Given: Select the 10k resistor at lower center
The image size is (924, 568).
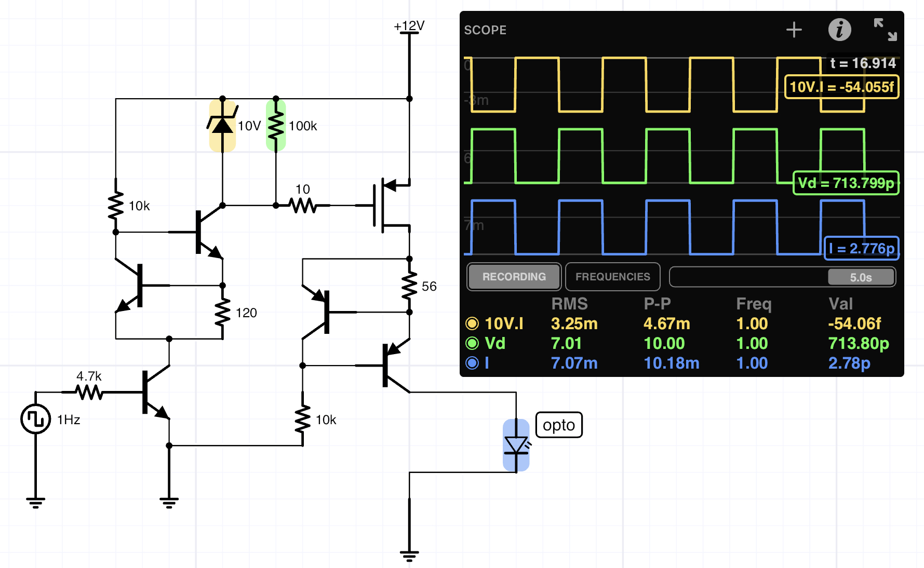Looking at the screenshot, I should 303,419.
